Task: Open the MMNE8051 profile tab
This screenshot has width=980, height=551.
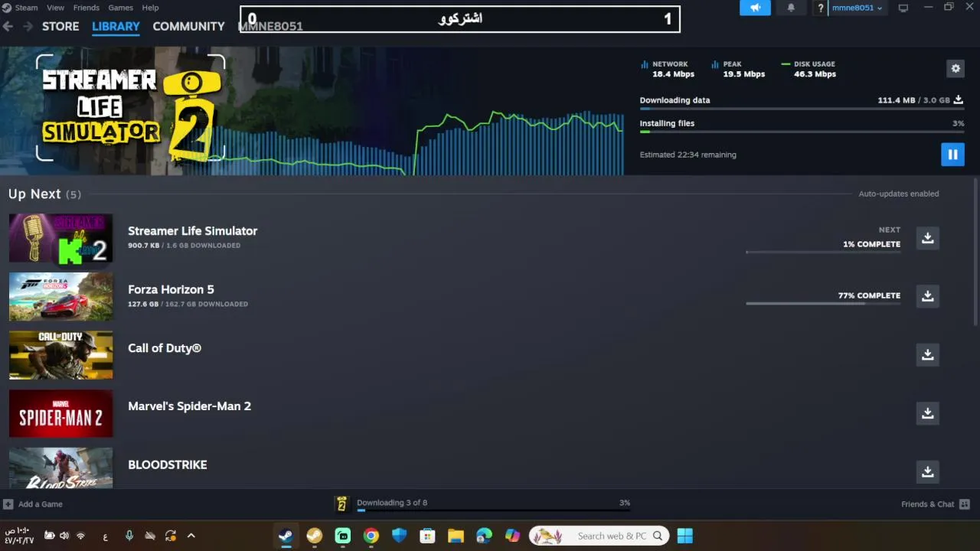Action: pos(270,26)
